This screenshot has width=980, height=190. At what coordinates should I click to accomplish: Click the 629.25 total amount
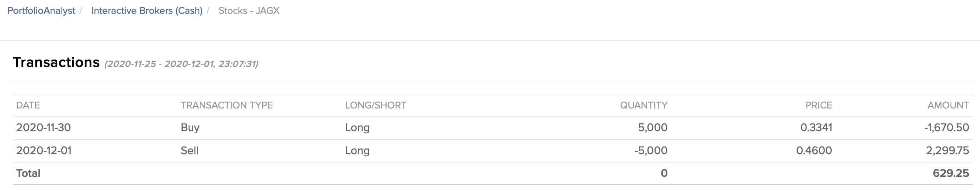pos(950,173)
